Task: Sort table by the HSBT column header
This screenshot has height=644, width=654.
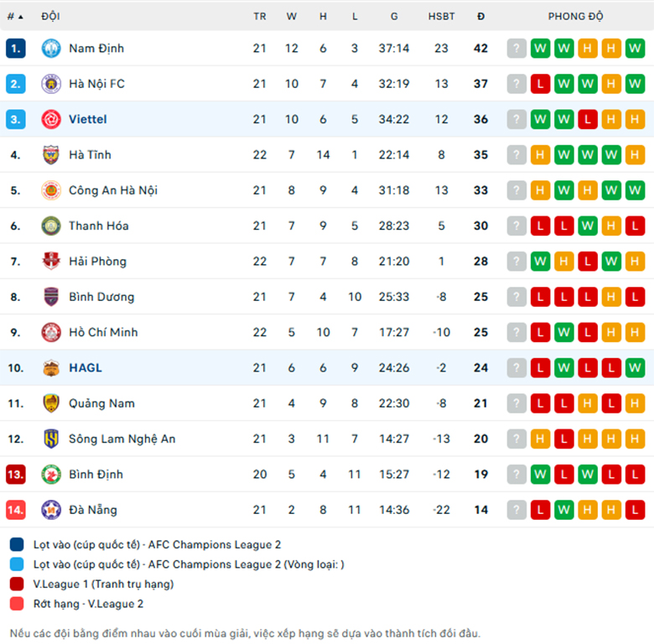Action: 441,17
